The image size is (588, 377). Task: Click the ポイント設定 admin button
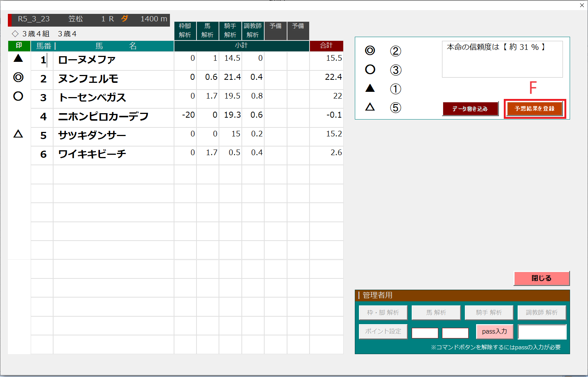(x=383, y=332)
